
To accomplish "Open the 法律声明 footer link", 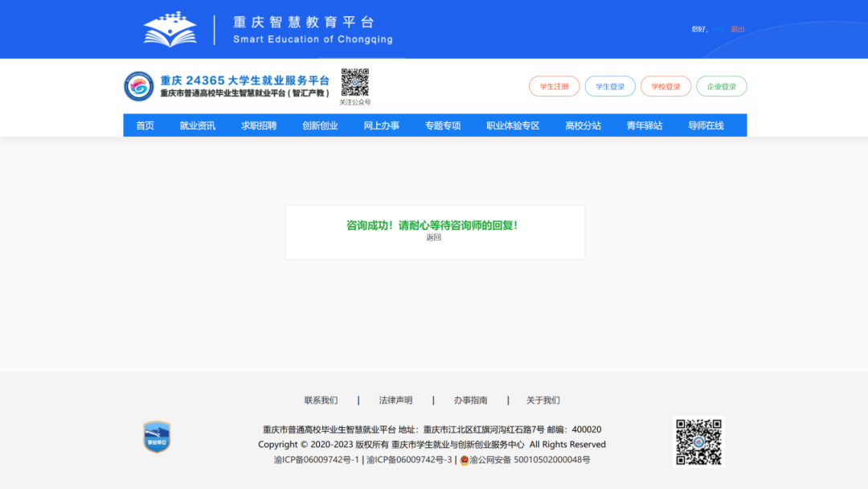I will coord(395,401).
